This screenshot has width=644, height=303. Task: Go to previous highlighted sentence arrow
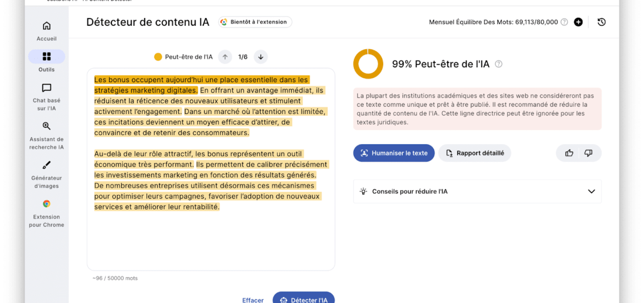pos(225,57)
